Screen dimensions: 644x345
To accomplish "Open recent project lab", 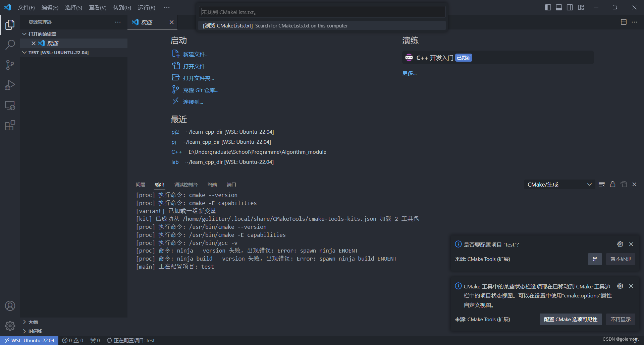I will [x=175, y=162].
